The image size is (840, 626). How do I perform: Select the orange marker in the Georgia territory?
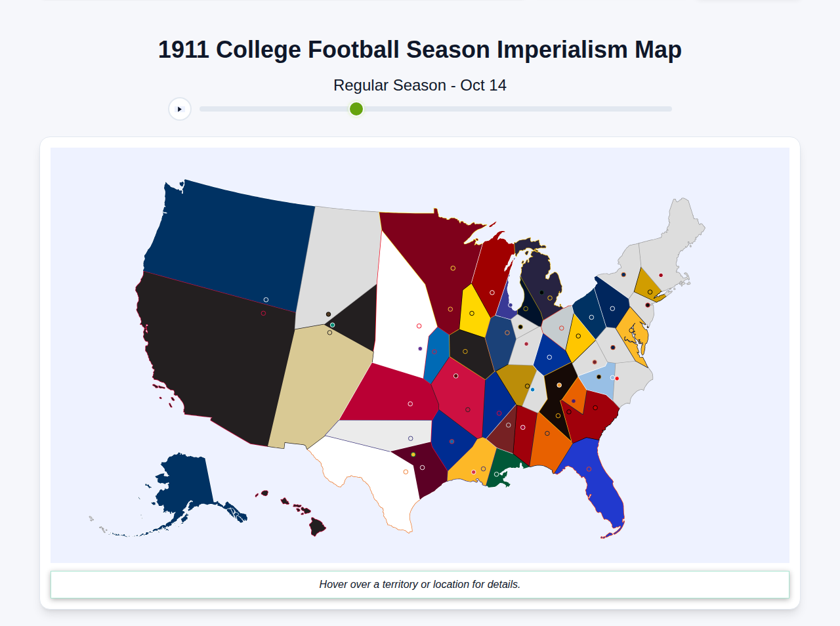[x=547, y=433]
